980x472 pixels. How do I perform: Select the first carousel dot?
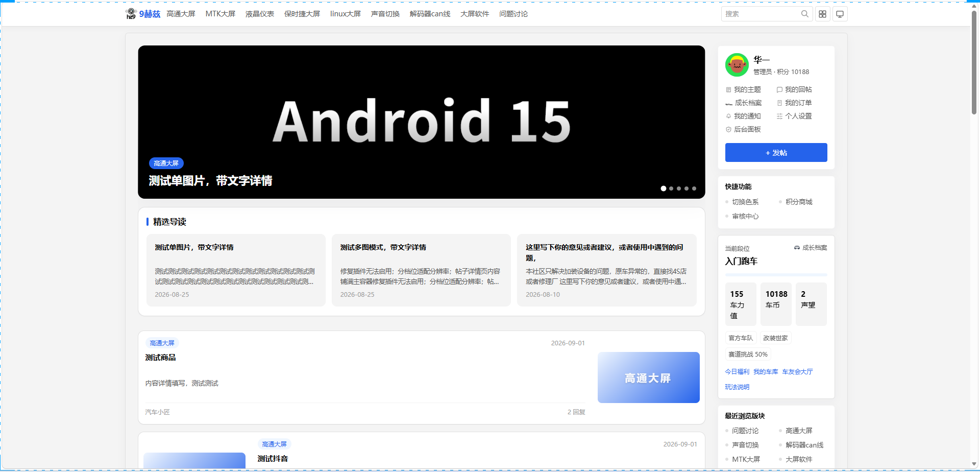(663, 188)
